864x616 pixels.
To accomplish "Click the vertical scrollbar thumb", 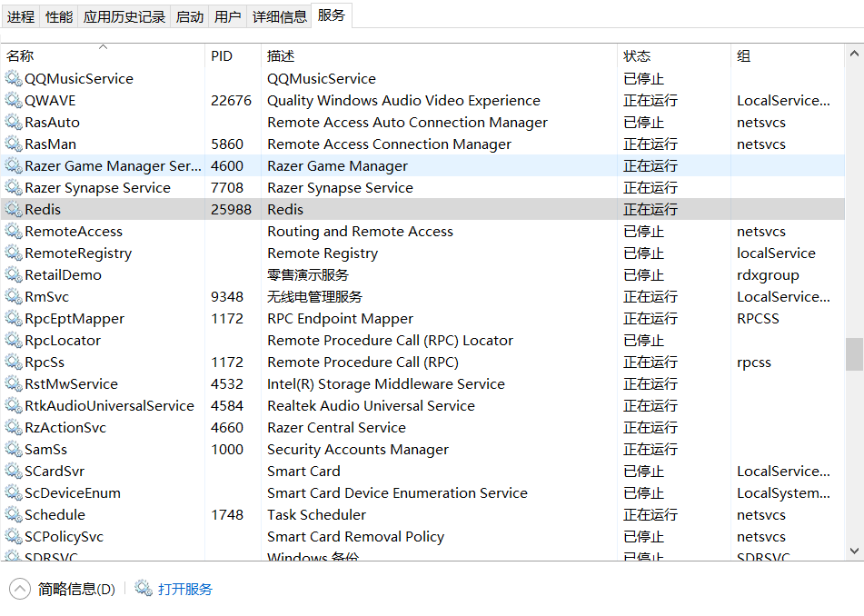I will [x=854, y=354].
